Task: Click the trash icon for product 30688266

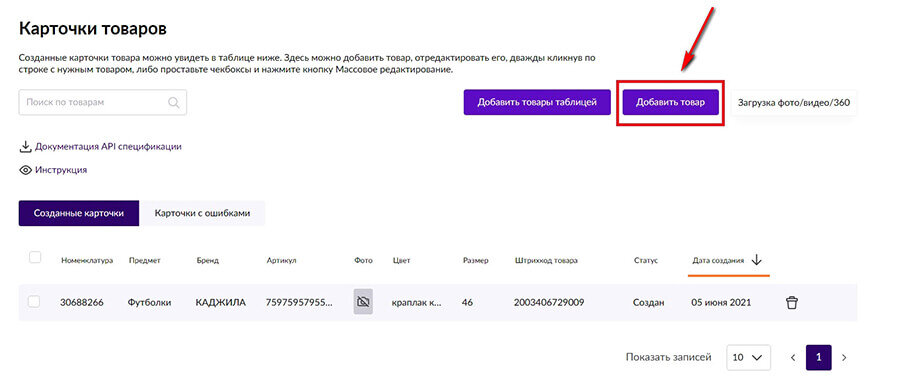Action: tap(792, 302)
